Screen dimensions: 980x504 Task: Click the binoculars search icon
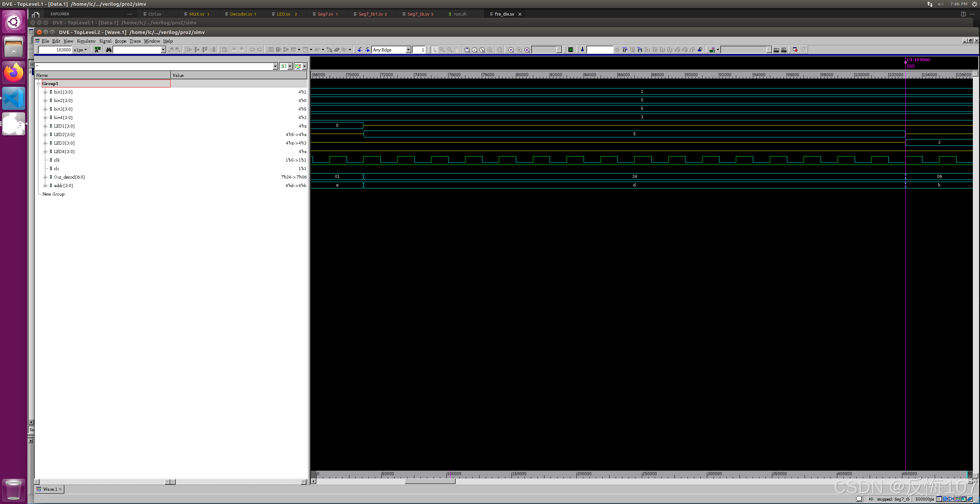109,50
